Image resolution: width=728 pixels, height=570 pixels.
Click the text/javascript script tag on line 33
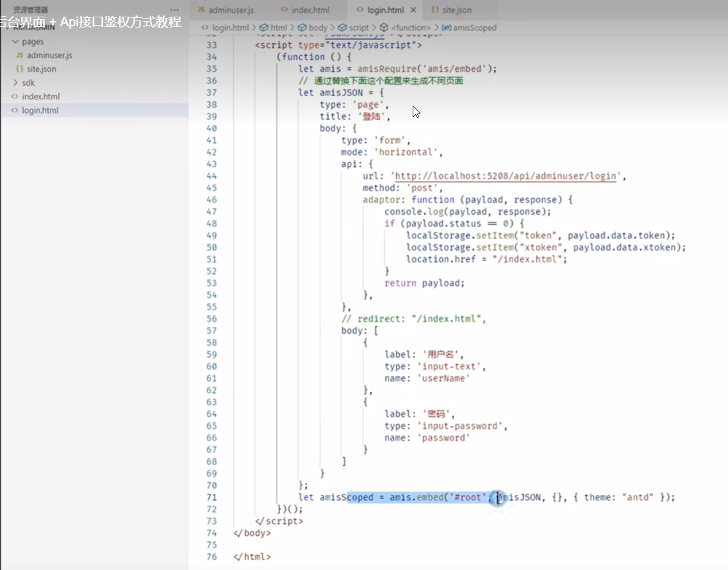click(x=338, y=45)
